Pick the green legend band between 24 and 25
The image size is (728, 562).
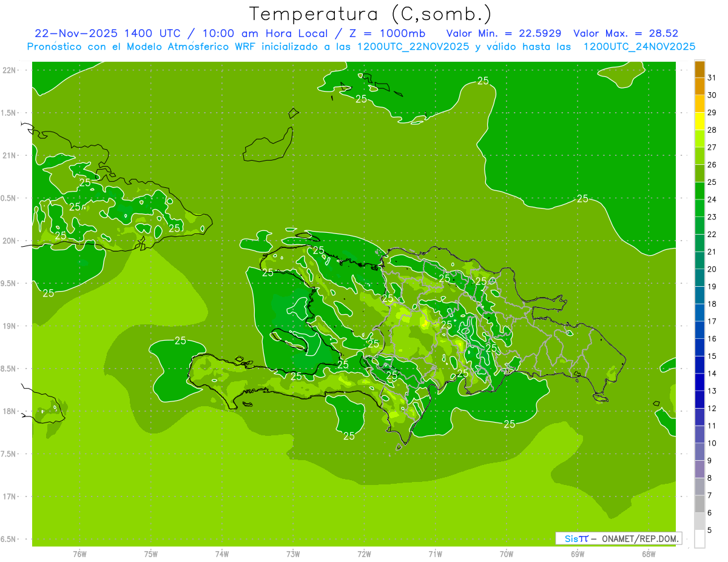[699, 191]
